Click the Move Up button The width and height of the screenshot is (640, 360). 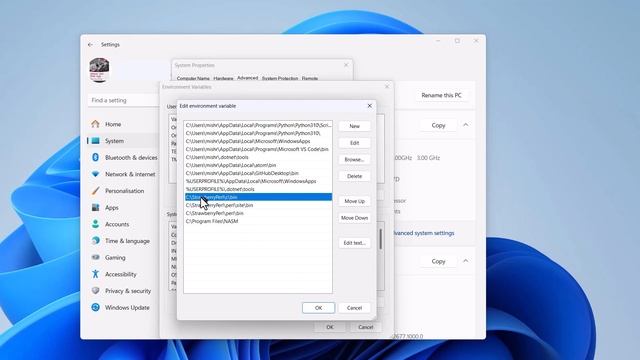(x=354, y=201)
